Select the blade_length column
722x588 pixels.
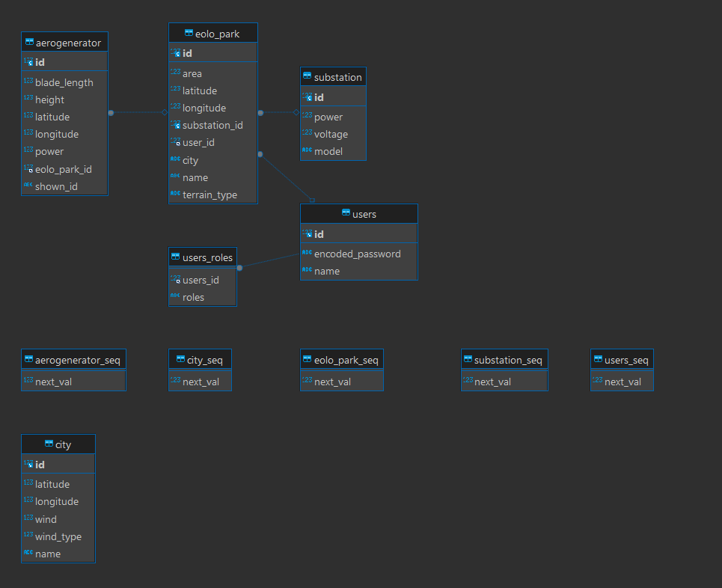click(x=64, y=82)
